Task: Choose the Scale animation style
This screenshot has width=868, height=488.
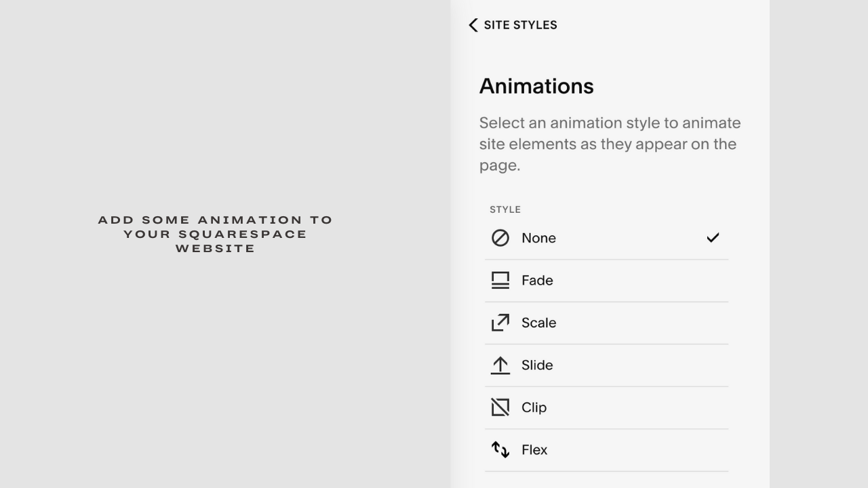Action: [x=606, y=323]
